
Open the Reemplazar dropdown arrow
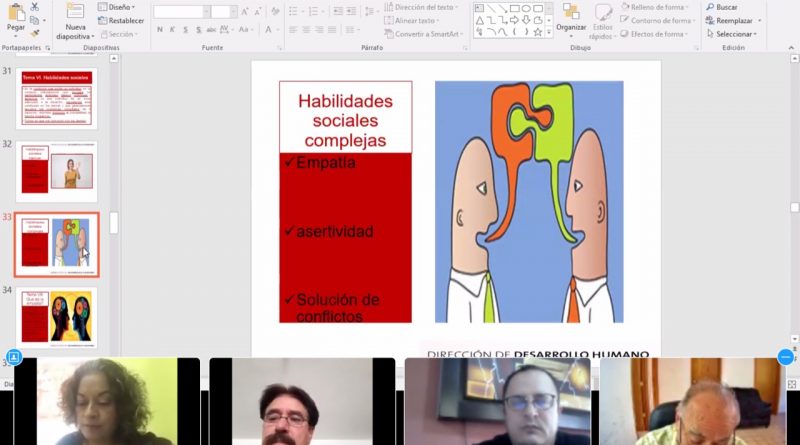(757, 20)
